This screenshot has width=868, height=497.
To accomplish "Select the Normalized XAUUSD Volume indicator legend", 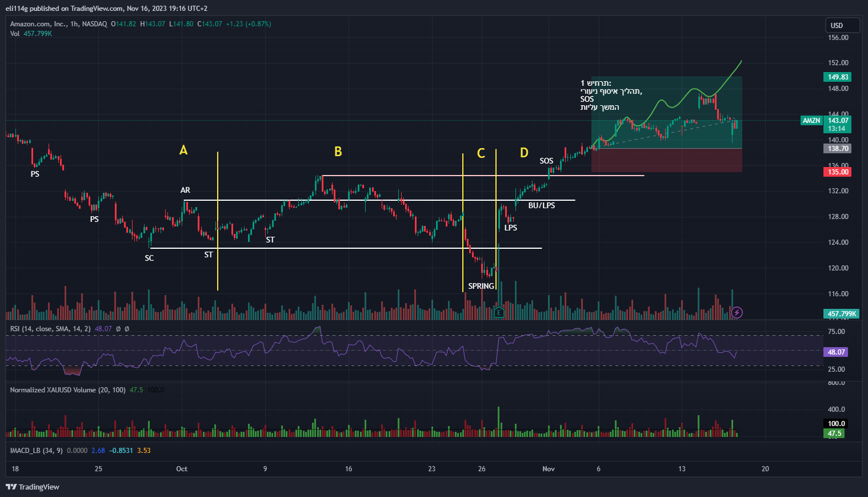I will pyautogui.click(x=67, y=390).
